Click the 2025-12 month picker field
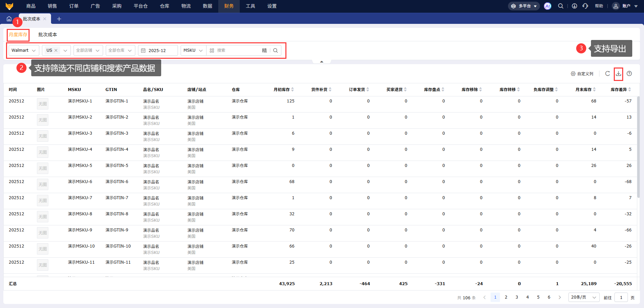 pos(158,50)
